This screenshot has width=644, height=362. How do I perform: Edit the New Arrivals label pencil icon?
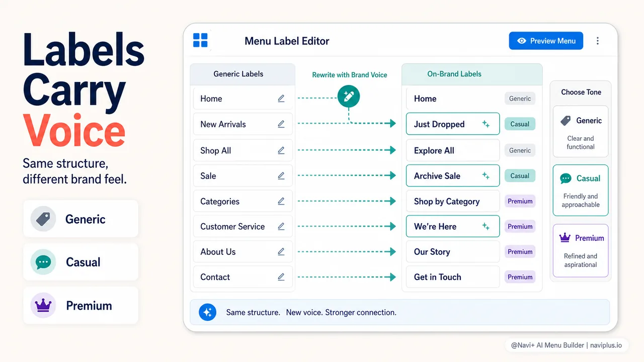[281, 124]
